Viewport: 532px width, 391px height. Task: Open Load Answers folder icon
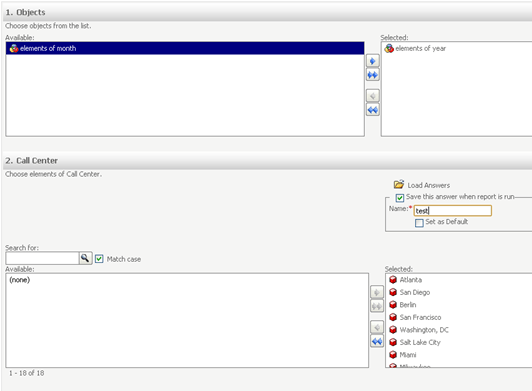point(399,184)
